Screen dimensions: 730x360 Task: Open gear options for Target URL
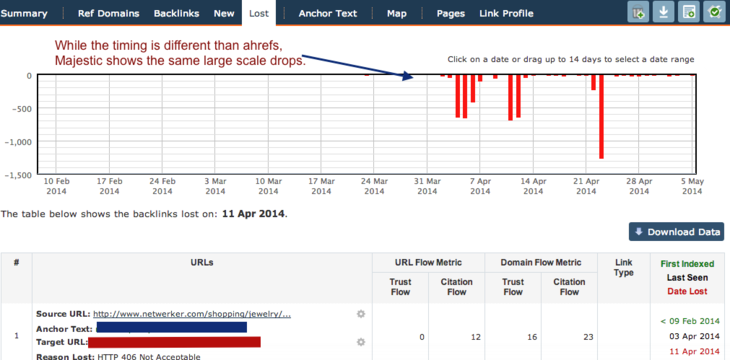[x=361, y=342]
